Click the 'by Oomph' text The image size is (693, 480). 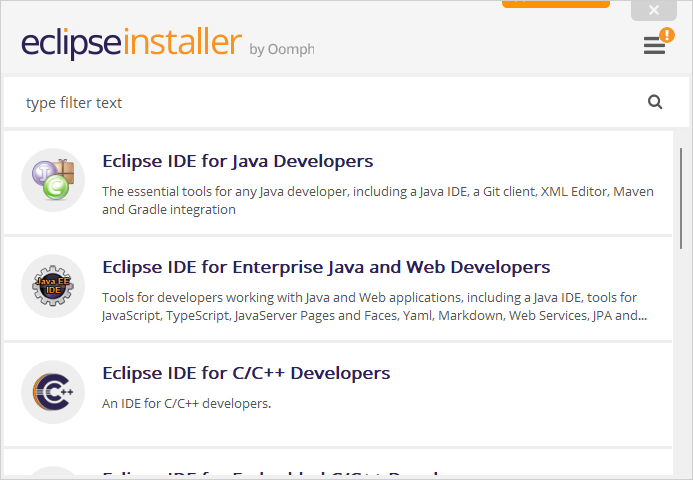tap(282, 49)
